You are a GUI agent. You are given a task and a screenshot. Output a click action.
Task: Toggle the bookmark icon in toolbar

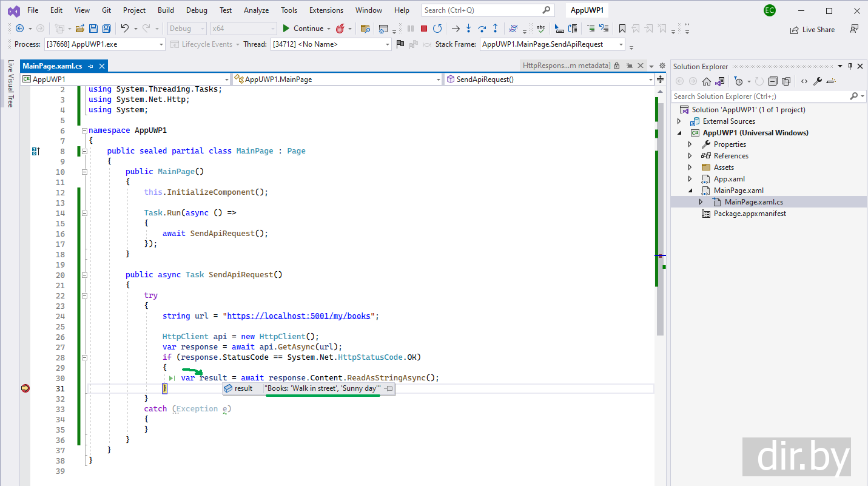coord(622,29)
